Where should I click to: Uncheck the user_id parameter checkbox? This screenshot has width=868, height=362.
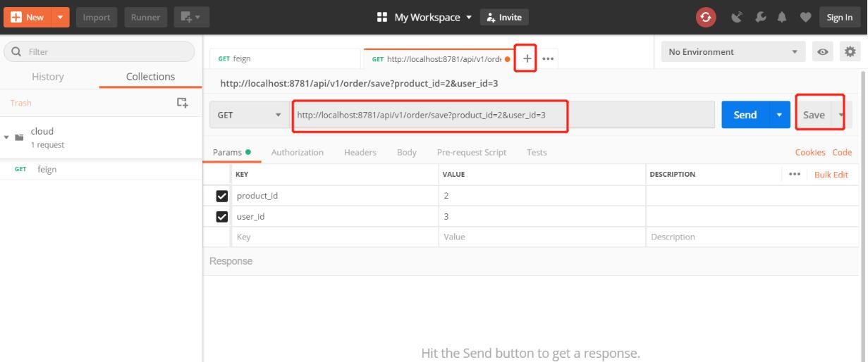tap(221, 217)
